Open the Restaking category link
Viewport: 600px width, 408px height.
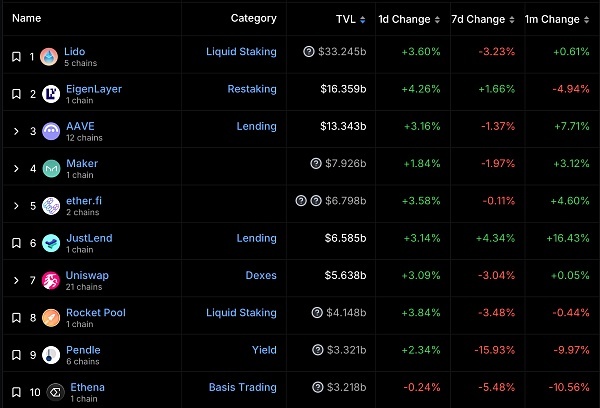(252, 89)
